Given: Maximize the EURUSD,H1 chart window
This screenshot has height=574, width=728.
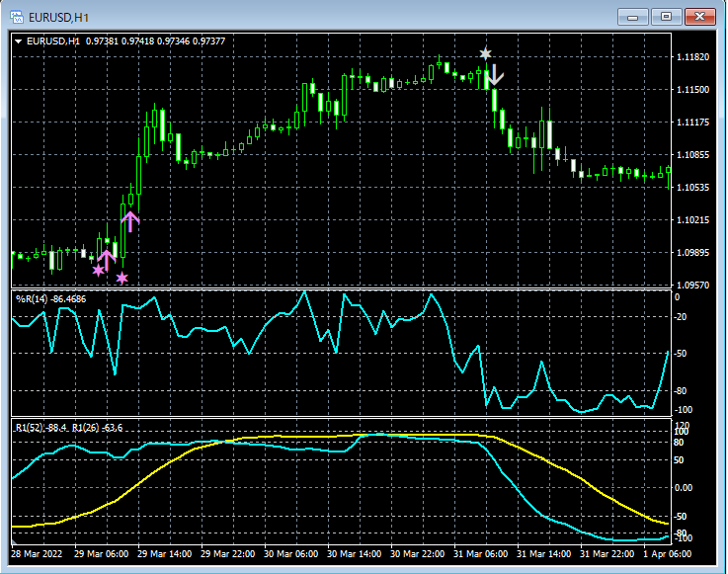Looking at the screenshot, I should tap(667, 16).
